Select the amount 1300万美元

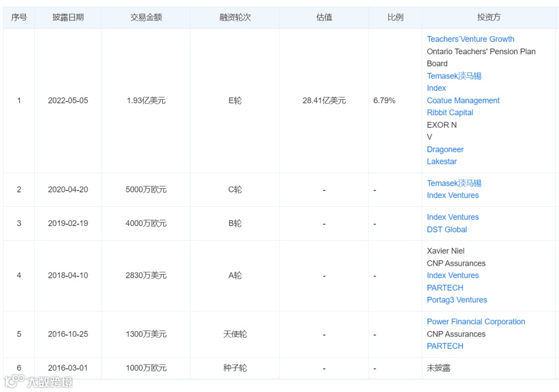point(146,334)
